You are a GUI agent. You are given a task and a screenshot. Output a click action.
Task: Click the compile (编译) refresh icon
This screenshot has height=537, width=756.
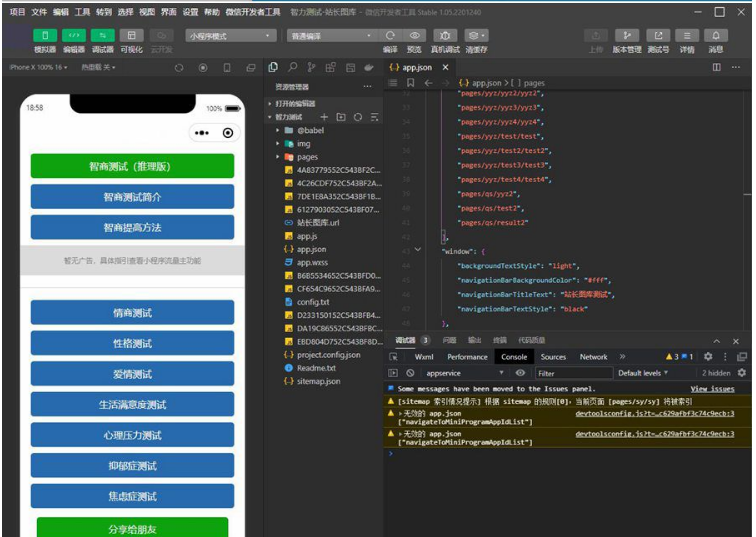pyautogui.click(x=390, y=35)
